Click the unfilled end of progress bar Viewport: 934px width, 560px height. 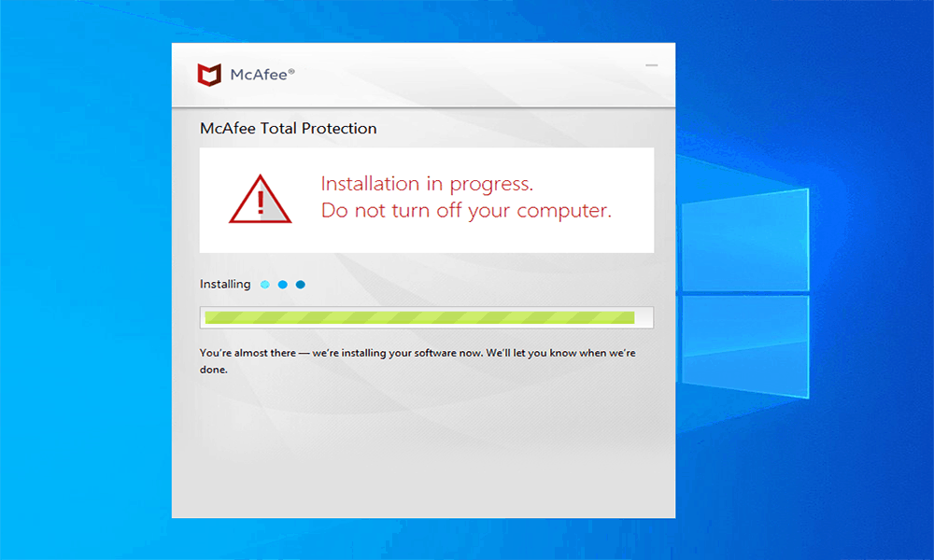click(644, 317)
